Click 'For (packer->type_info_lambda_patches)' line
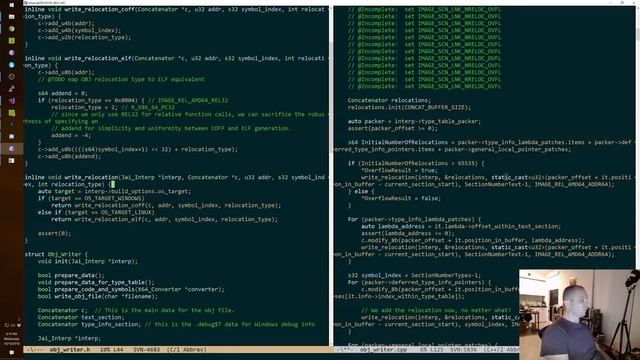The image size is (640, 360). [x=414, y=219]
